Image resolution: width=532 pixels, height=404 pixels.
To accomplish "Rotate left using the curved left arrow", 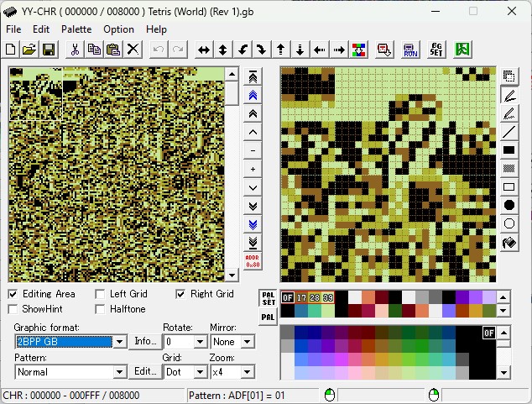I will point(243,50).
